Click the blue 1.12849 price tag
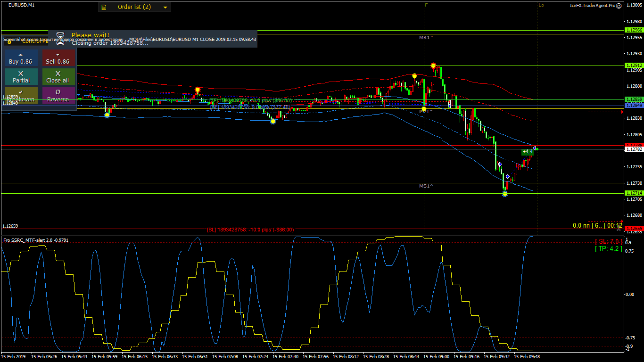Screen dimensions: 644x362 click(633, 105)
